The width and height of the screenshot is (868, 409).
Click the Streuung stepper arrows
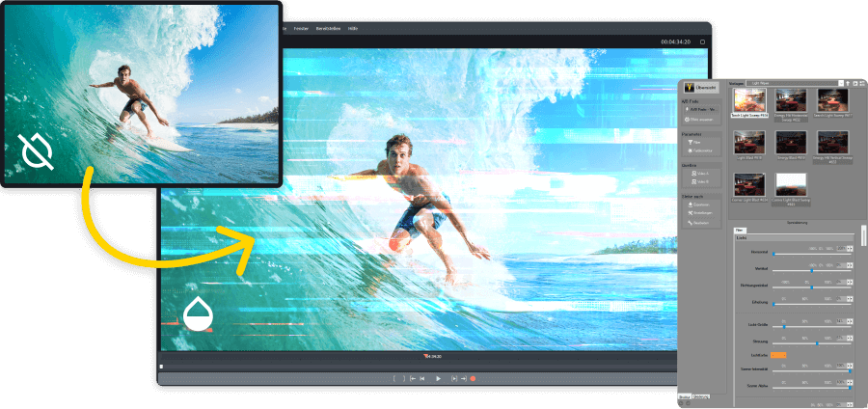point(850,341)
